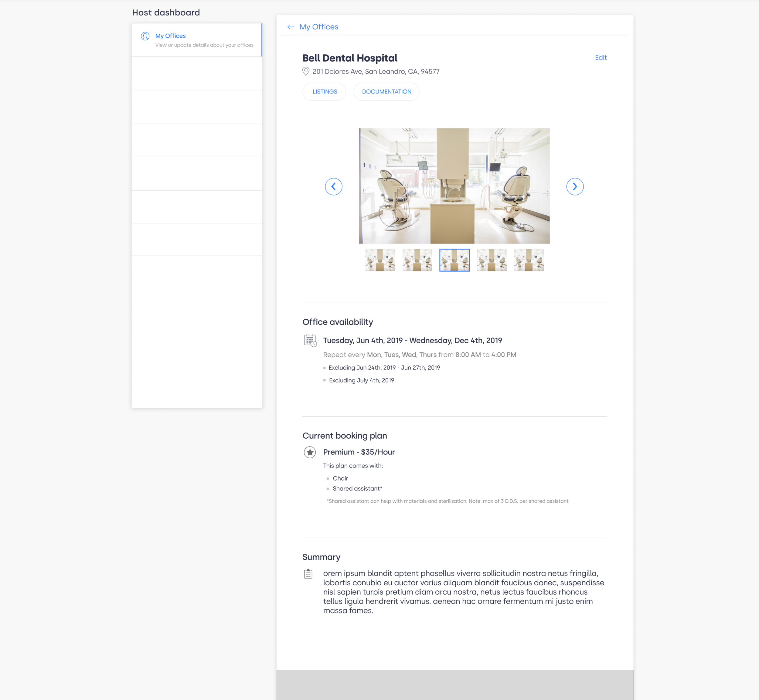Click the 'View or update details about your offices' subtitle
Screen dimensions: 759x700
204,45
